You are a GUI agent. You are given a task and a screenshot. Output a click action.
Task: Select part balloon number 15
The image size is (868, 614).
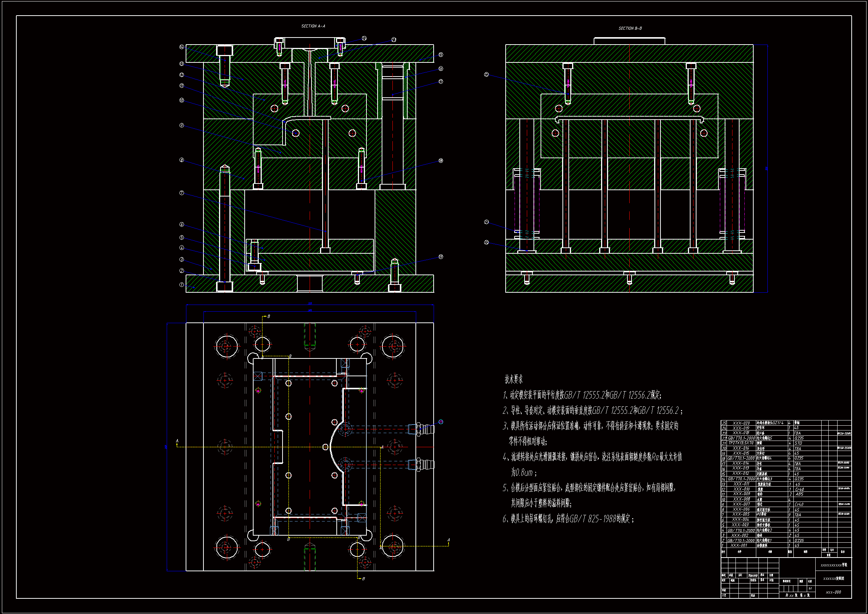point(441,55)
